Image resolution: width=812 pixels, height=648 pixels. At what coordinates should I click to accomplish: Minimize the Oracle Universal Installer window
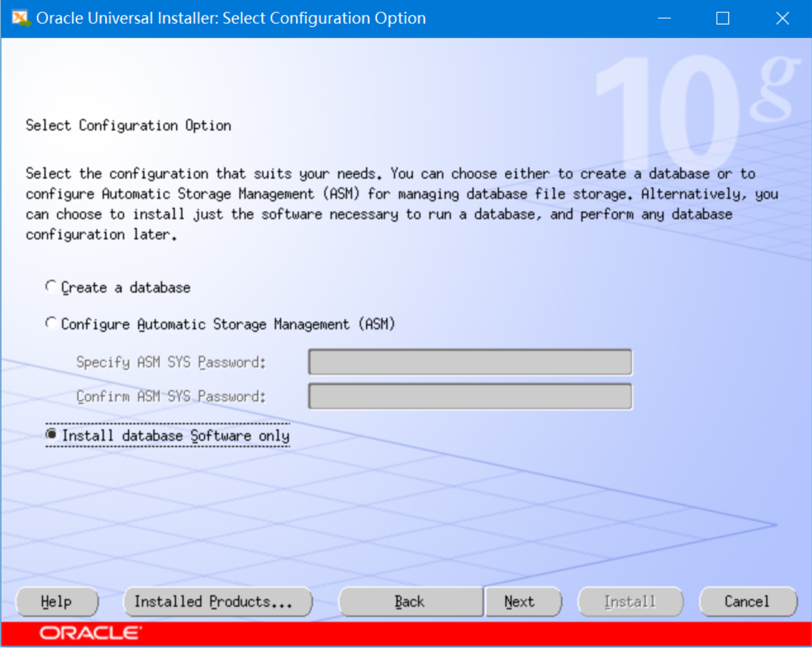pos(665,19)
